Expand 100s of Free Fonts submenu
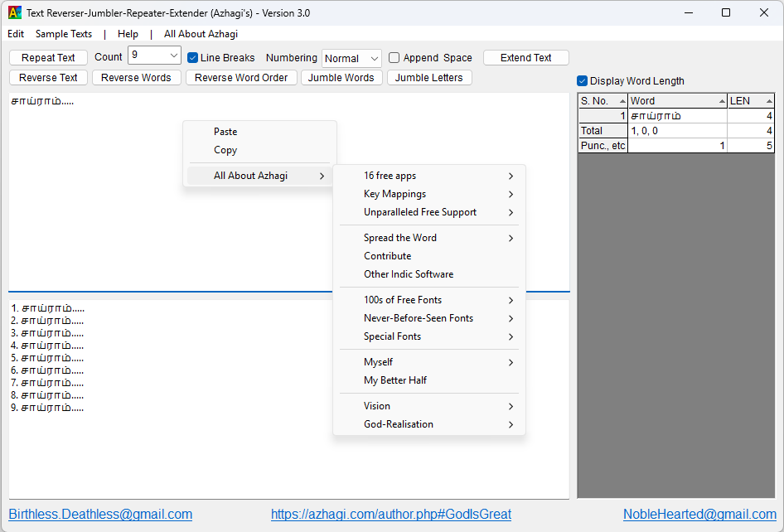The height and width of the screenshot is (532, 784). point(429,300)
